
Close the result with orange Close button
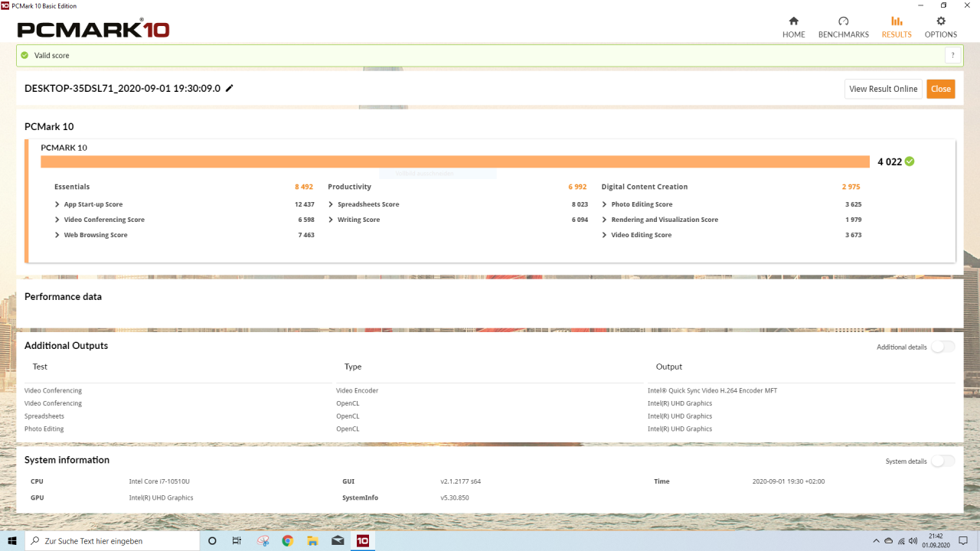[x=941, y=89]
